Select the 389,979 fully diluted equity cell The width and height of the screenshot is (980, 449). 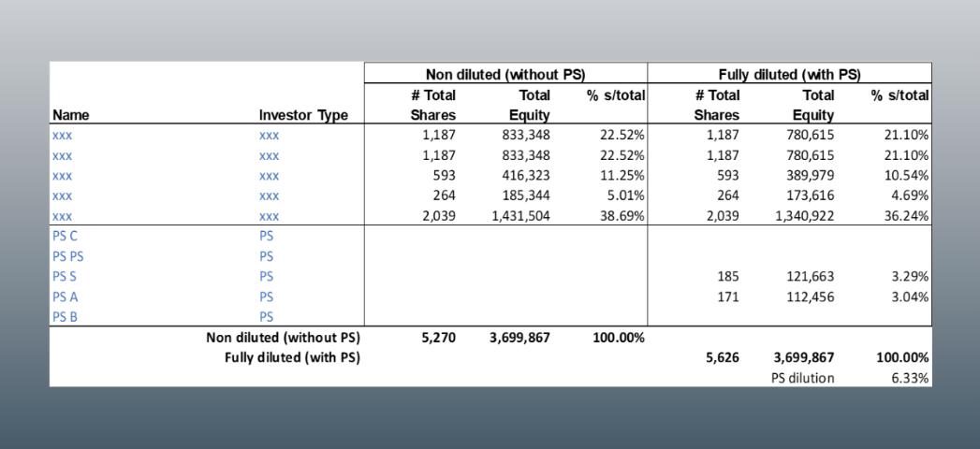pos(810,176)
